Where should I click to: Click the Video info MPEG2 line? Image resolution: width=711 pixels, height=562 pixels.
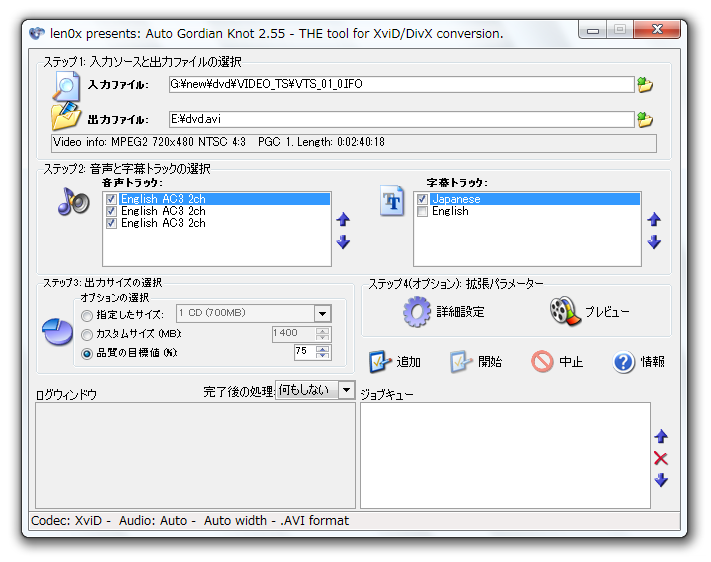354,142
